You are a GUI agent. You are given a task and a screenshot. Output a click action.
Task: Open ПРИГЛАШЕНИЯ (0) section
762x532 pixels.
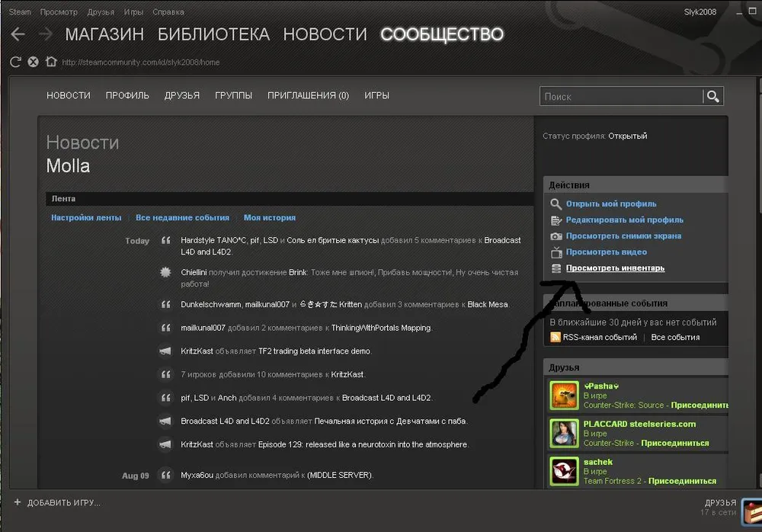(308, 95)
